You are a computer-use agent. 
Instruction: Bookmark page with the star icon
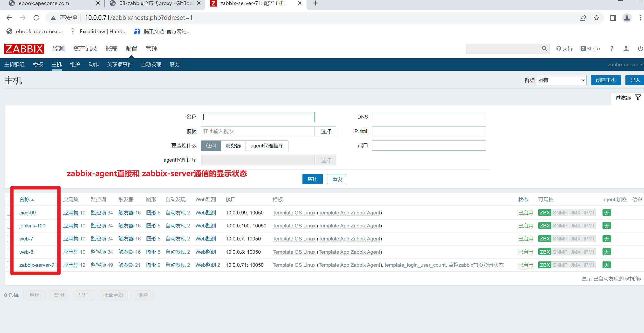596,18
